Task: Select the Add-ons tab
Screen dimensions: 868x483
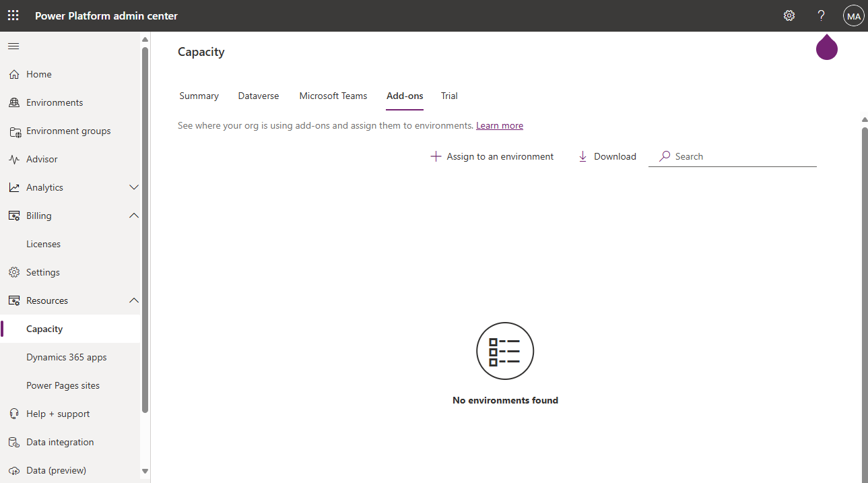Action: (x=405, y=96)
